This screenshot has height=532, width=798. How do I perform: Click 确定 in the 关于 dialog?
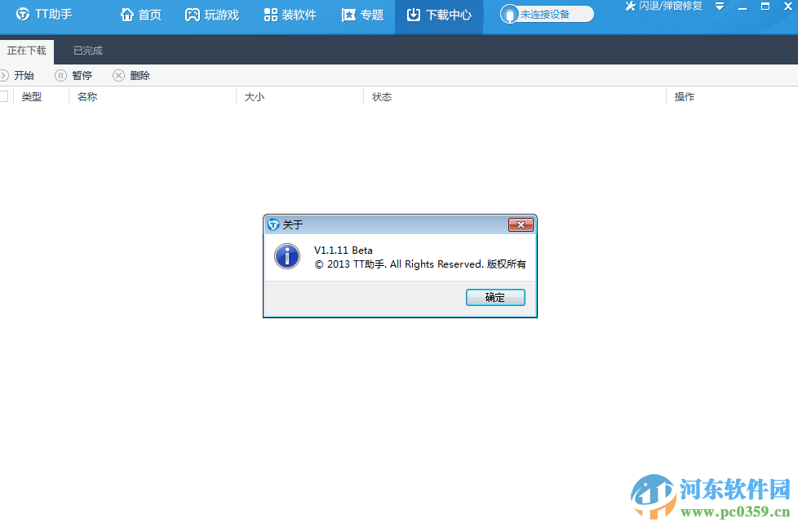[495, 297]
